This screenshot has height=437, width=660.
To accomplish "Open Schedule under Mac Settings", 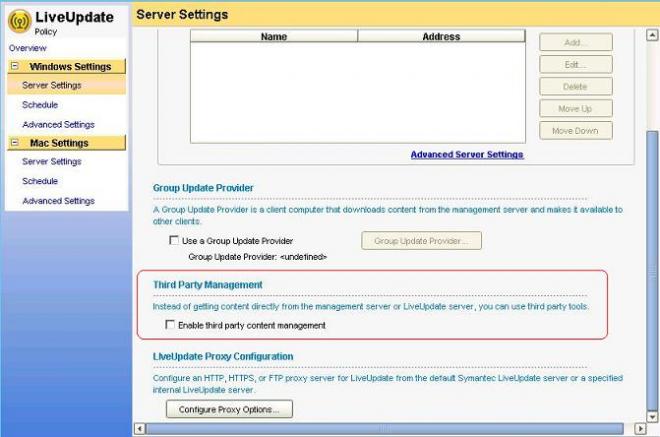I will pos(40,181).
